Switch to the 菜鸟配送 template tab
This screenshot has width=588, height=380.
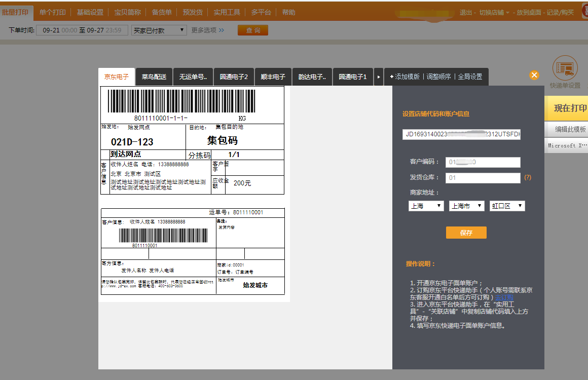point(154,77)
